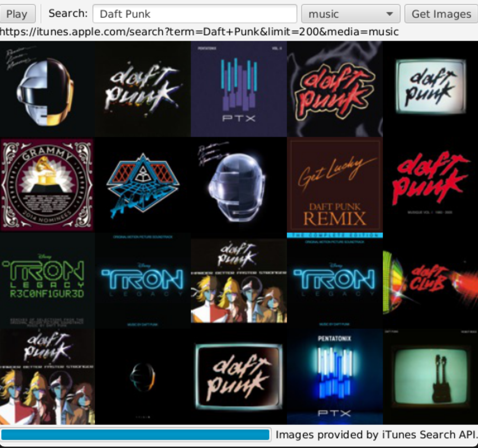Click the red Homework album cover
Screen dimensions: 478x448
pos(334,89)
